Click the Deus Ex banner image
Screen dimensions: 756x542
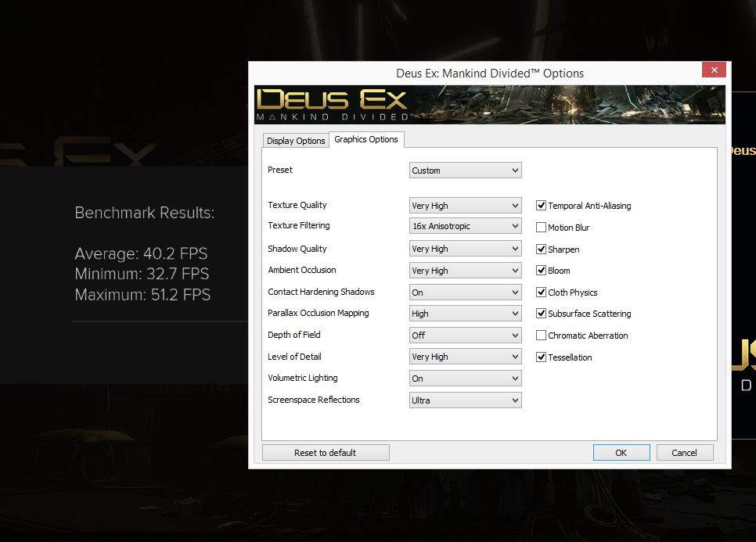click(489, 105)
